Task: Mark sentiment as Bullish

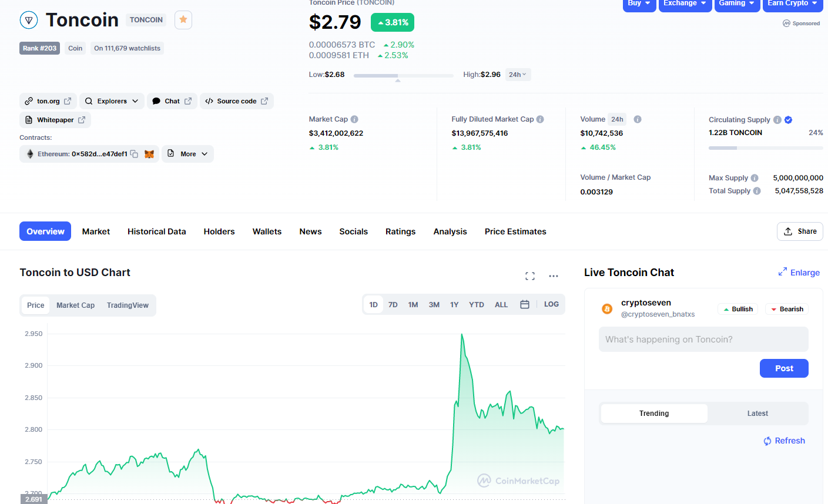Action: [x=738, y=309]
